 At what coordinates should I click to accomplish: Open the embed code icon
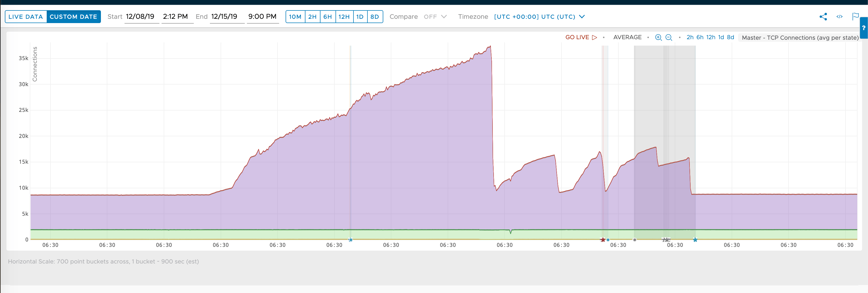(x=839, y=17)
